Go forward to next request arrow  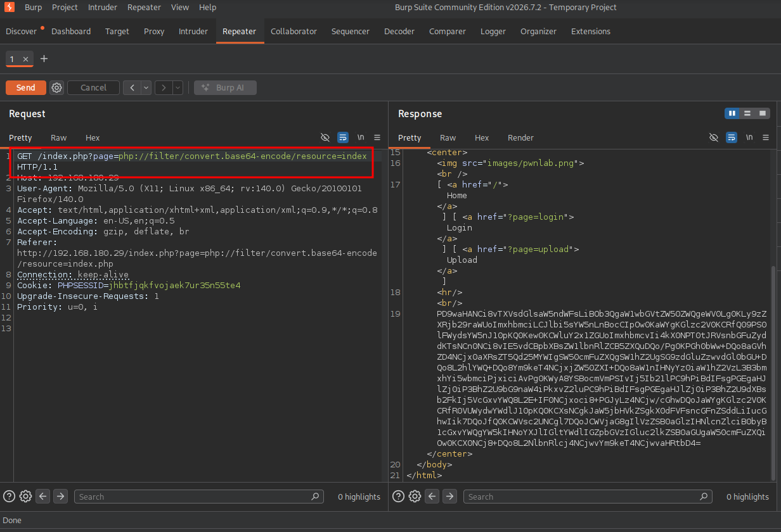(x=164, y=87)
